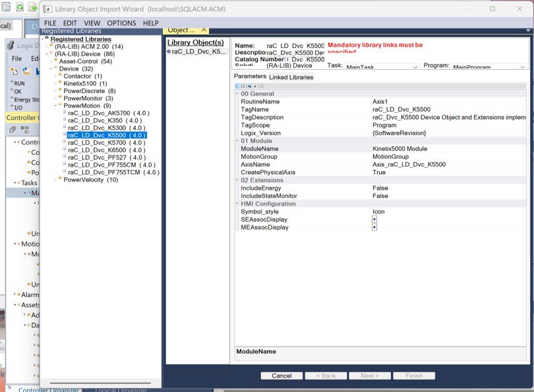Viewport: 534px width, 392px height.
Task: Click the PowerMotion folder icon
Action: click(x=60, y=105)
